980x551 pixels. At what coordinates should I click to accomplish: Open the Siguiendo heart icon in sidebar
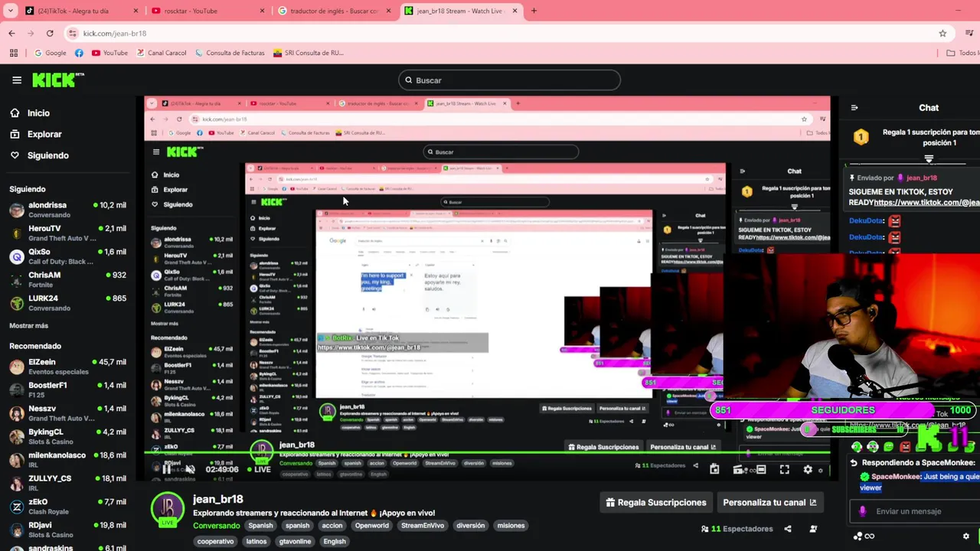tap(15, 155)
